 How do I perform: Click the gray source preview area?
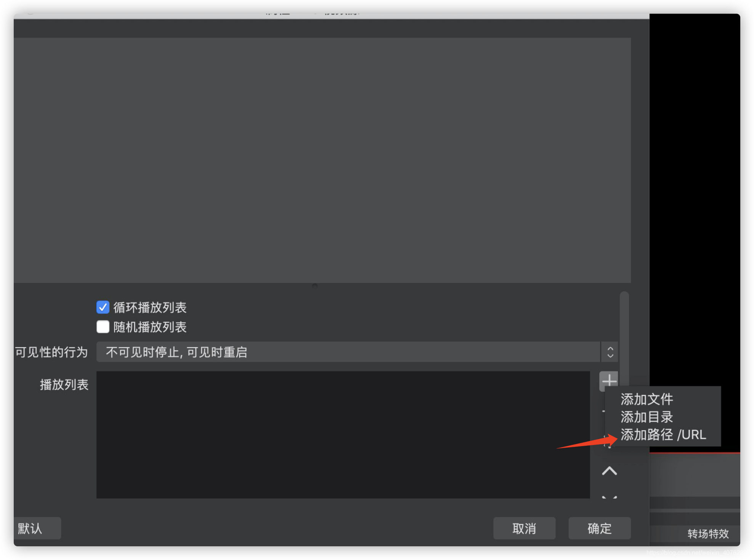tap(322, 160)
